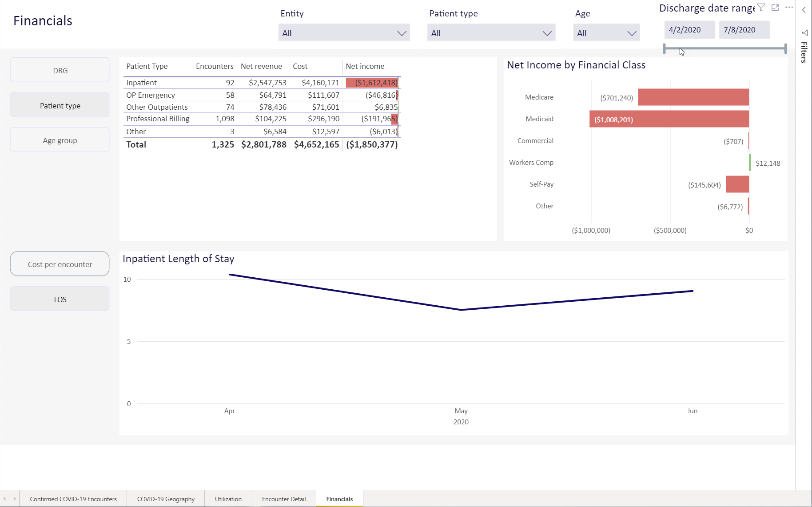This screenshot has height=507, width=812.
Task: Open Confirmed COVID-19 Encounters tab
Action: coord(73,499)
